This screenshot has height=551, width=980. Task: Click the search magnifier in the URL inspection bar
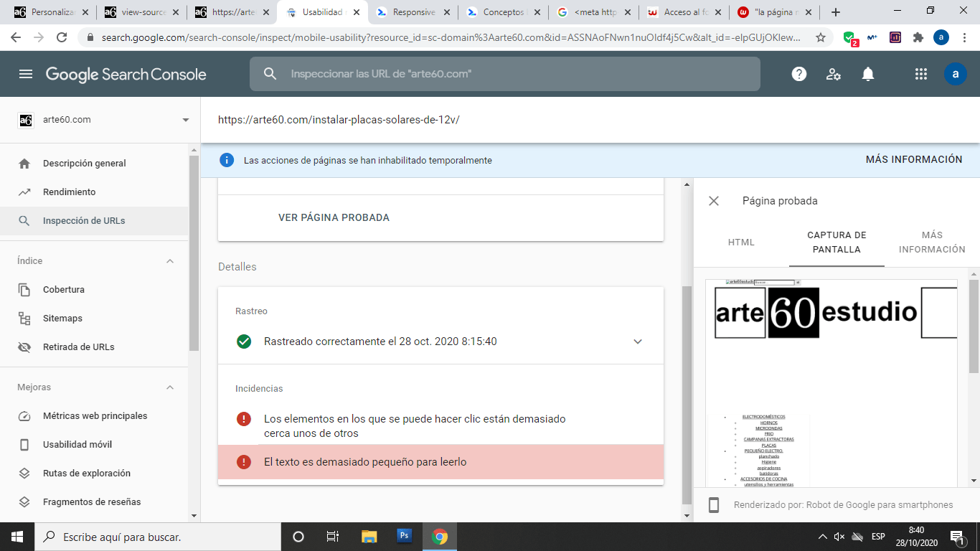(270, 74)
